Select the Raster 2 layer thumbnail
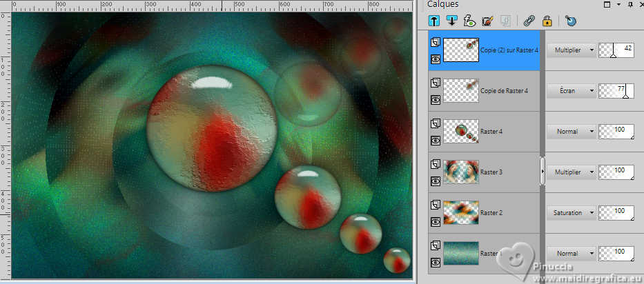 click(x=461, y=212)
